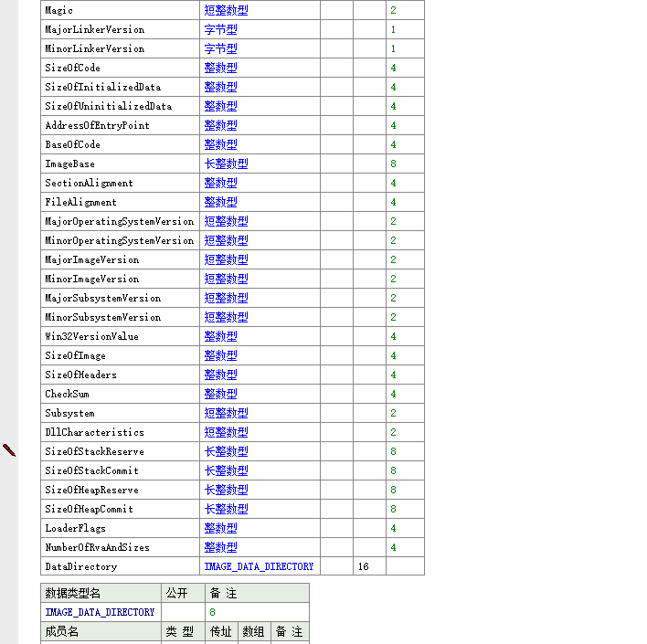
Task: Click the remark 8 of IMAGE_DATA_DIRECTORY
Action: tap(212, 612)
